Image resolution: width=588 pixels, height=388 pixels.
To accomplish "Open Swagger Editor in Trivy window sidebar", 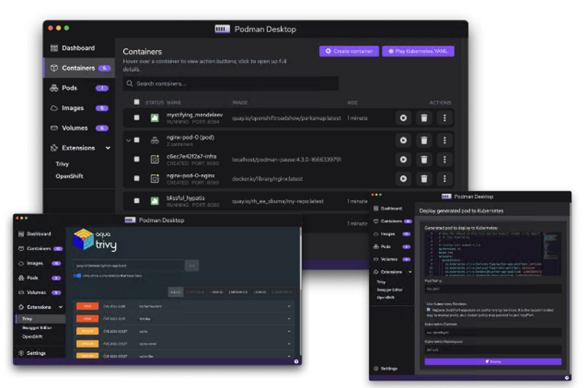I will point(37,327).
